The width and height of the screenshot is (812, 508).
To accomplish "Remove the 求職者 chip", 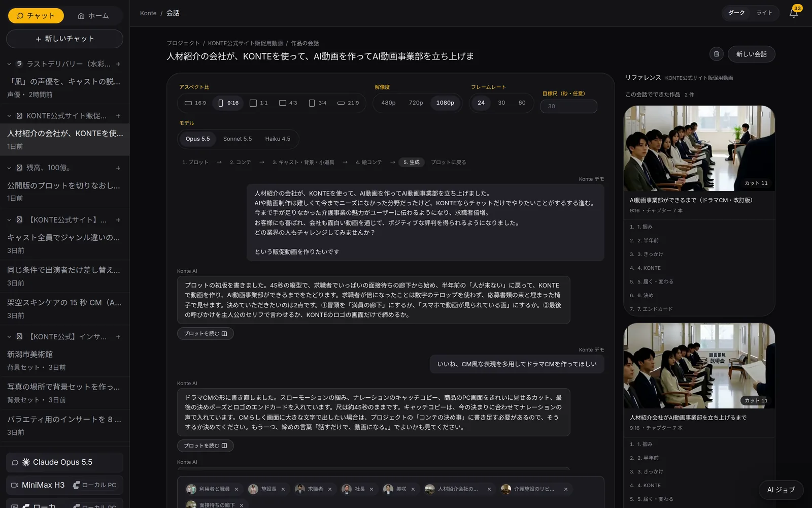I will coord(330,489).
